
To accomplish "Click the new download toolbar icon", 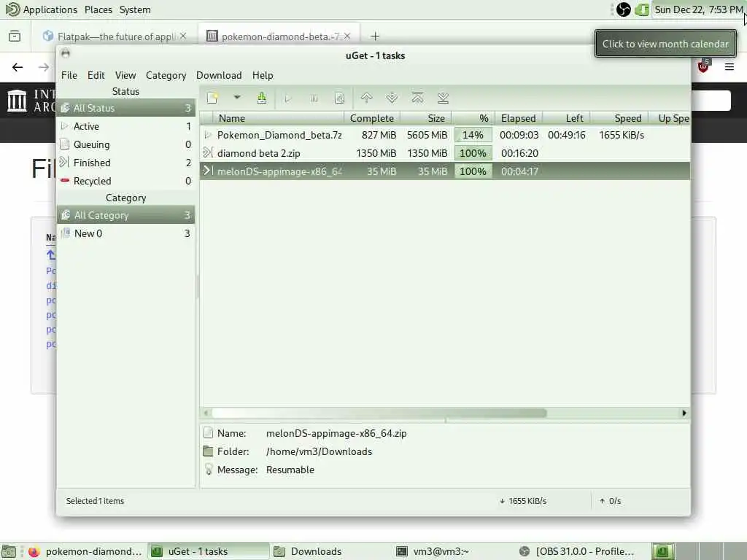I will (212, 98).
